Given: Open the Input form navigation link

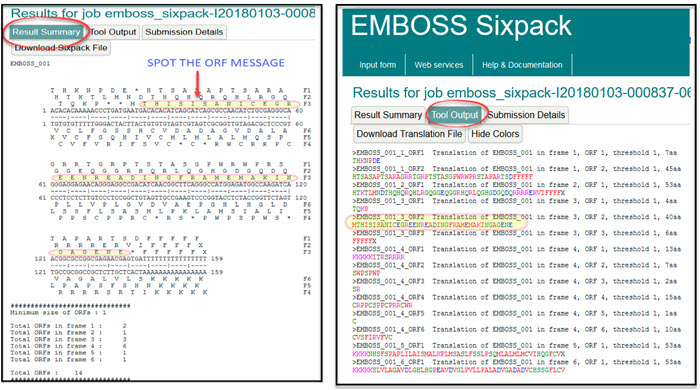Looking at the screenshot, I should pyautogui.click(x=377, y=65).
